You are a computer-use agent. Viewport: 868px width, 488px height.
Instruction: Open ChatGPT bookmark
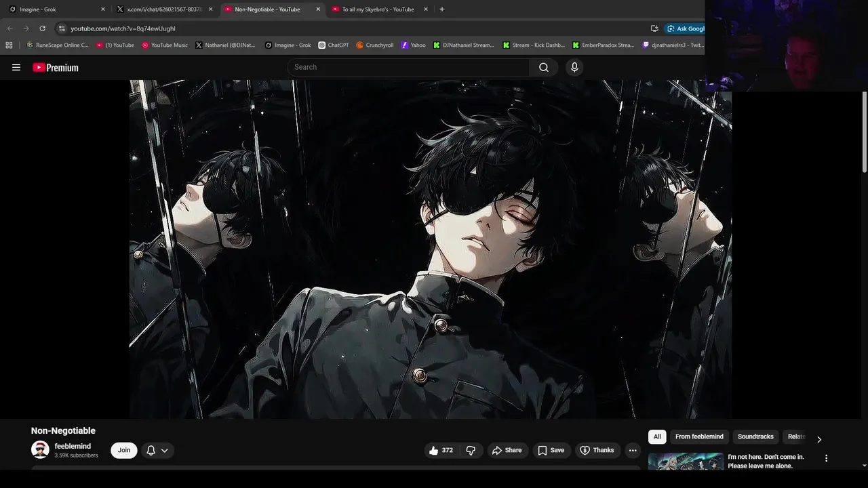333,45
